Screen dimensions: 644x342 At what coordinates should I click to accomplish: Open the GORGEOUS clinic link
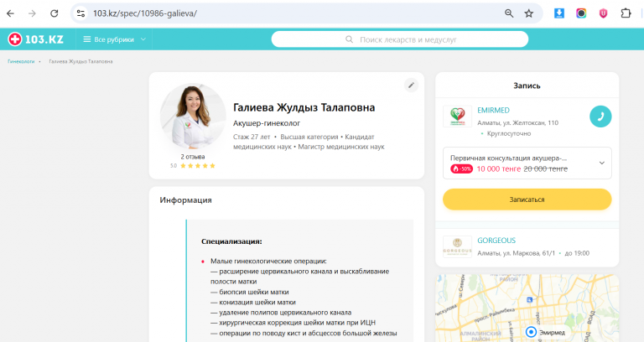coord(496,241)
